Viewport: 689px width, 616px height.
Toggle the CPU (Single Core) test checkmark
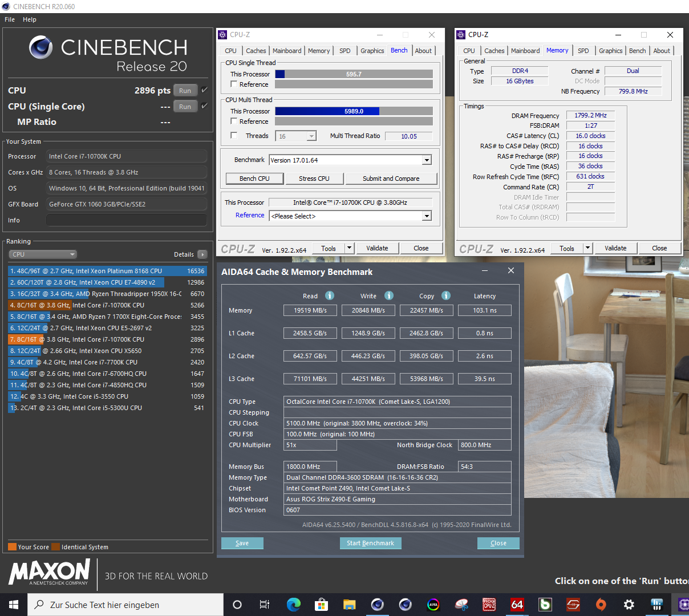[x=204, y=106]
